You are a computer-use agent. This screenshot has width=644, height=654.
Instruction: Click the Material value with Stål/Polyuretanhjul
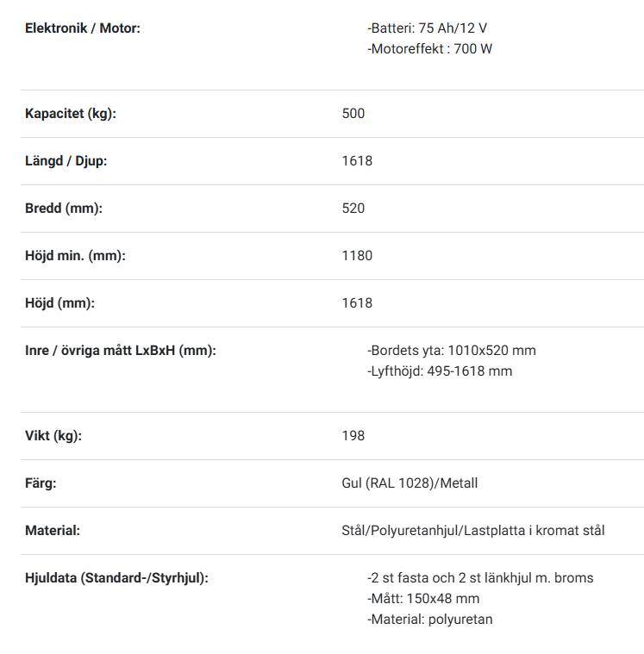tap(473, 531)
